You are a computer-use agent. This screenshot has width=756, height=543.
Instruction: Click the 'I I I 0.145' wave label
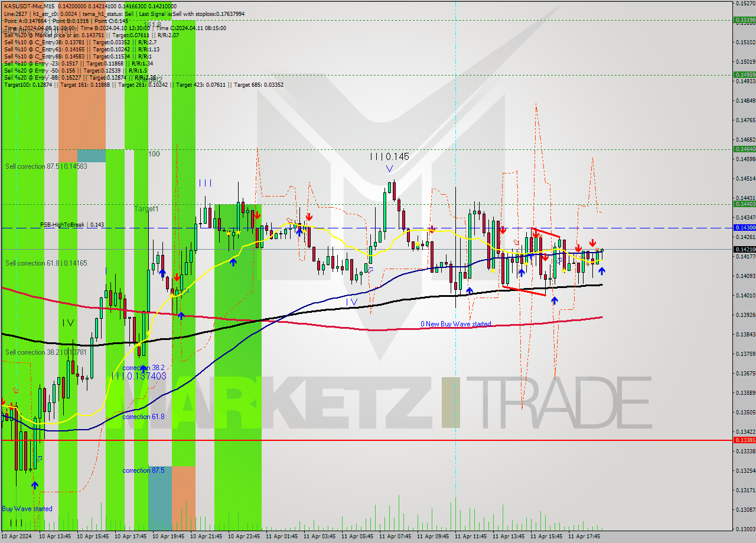click(x=389, y=156)
